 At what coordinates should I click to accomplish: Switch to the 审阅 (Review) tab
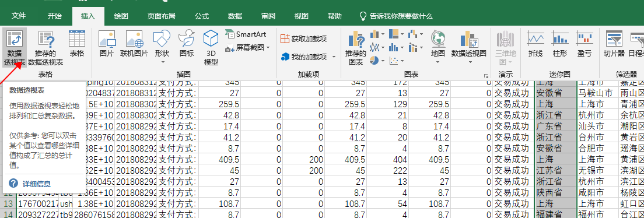coord(268,16)
